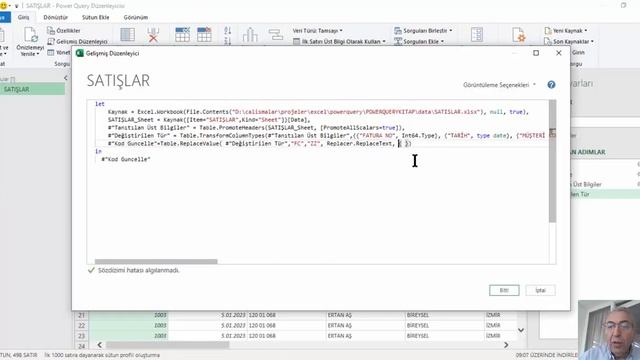Expand the down chevron beside the data grid
The height and width of the screenshot is (360, 640).
(521, 330)
